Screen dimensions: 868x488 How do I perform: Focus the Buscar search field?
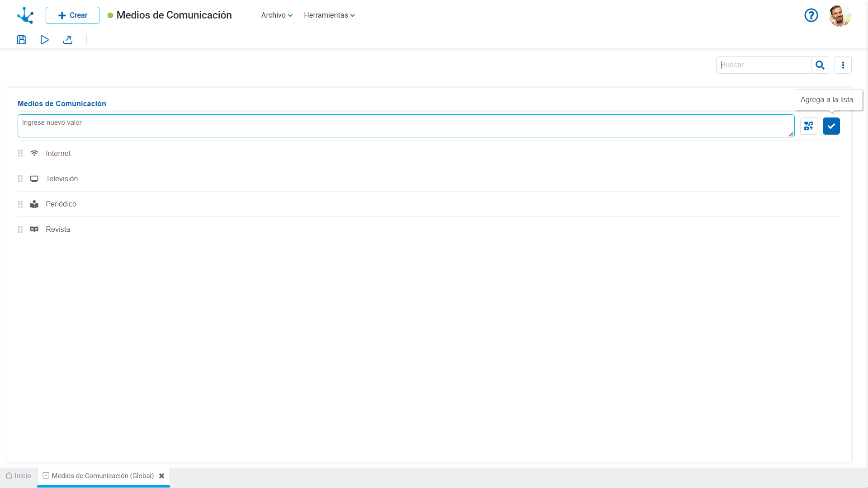point(764,65)
